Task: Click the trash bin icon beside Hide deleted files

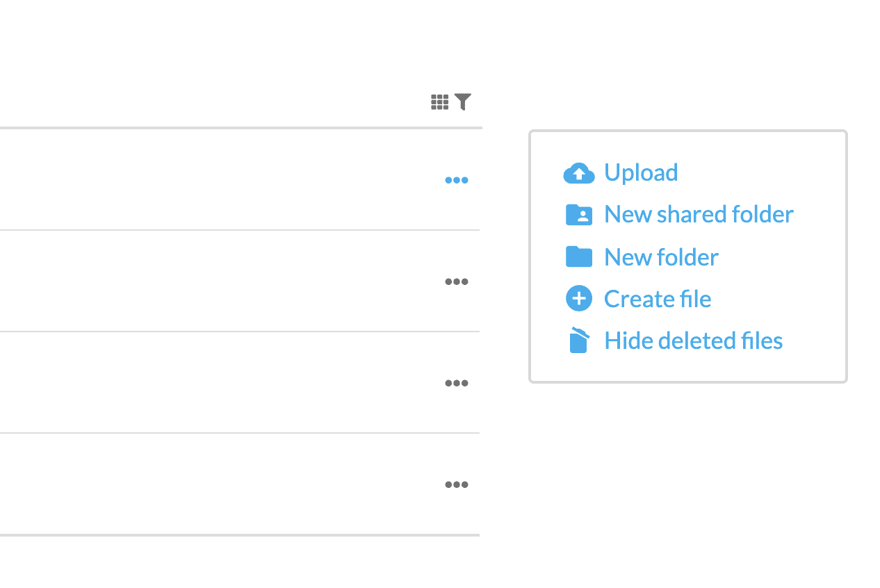Action: 579,341
